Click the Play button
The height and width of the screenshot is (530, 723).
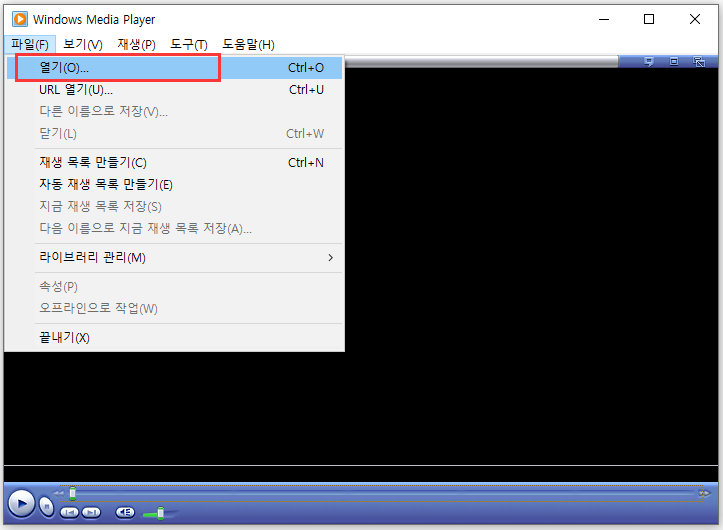[21, 503]
